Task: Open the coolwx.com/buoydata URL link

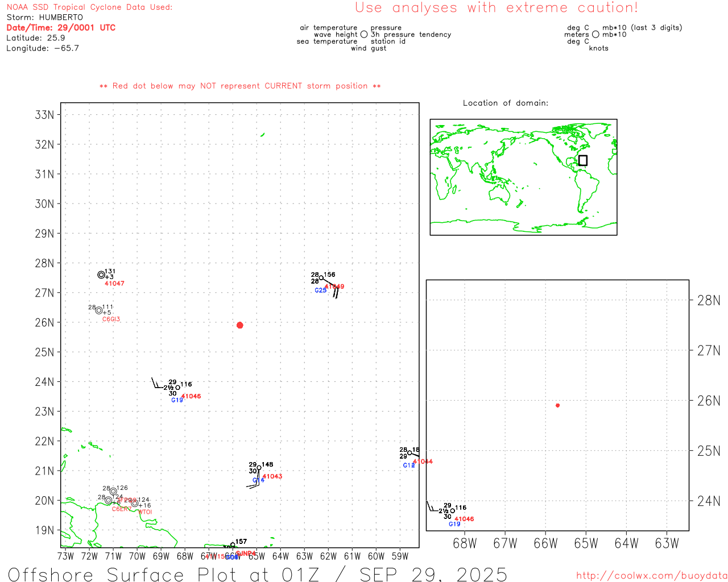Action: [x=652, y=576]
